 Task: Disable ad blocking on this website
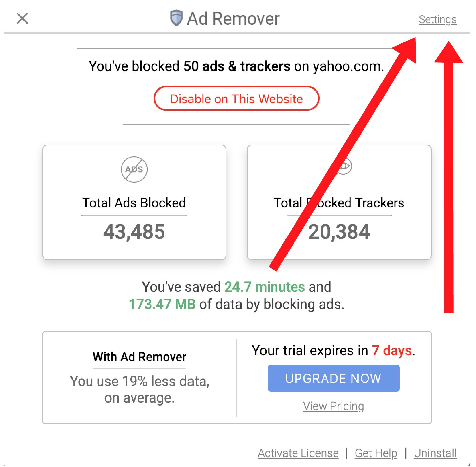[x=236, y=99]
